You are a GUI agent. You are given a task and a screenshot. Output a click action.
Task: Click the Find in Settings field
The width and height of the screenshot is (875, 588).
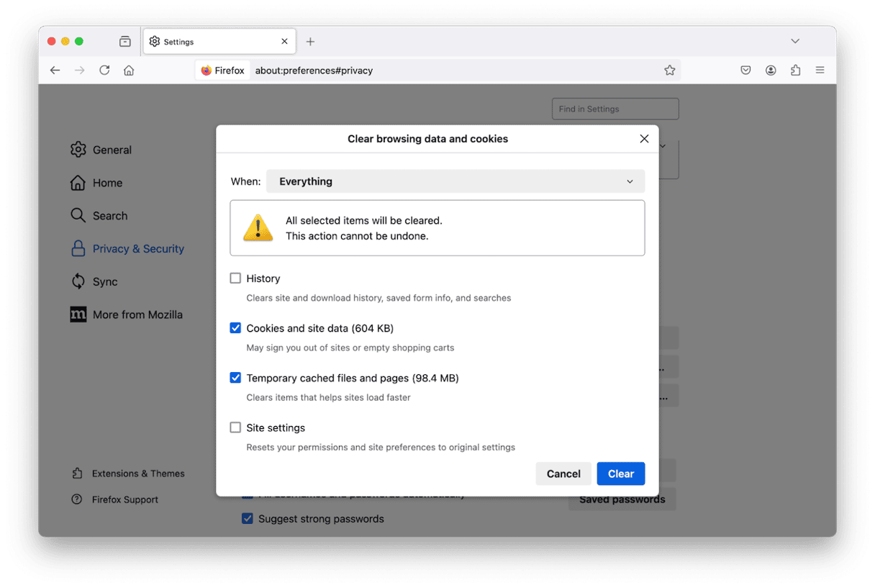point(615,109)
